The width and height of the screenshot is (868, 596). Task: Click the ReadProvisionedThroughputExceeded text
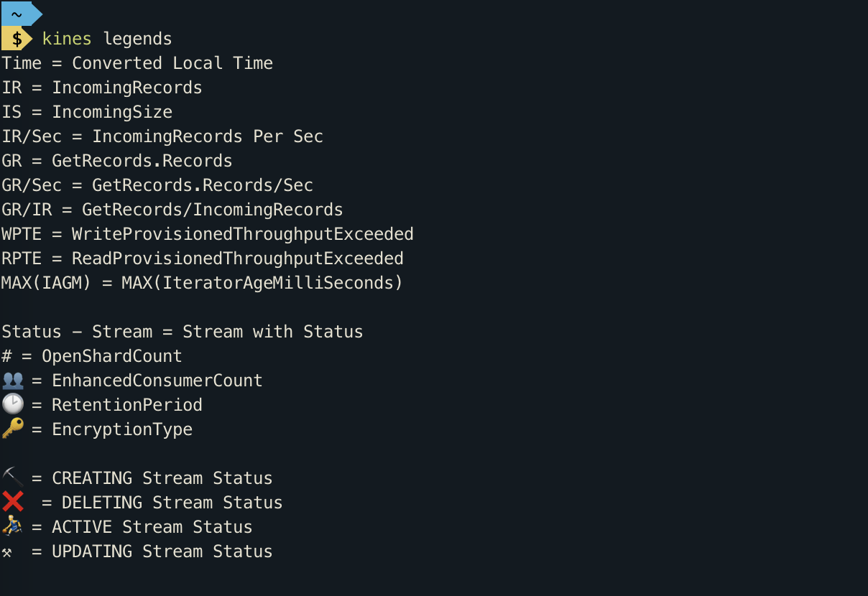[238, 259]
